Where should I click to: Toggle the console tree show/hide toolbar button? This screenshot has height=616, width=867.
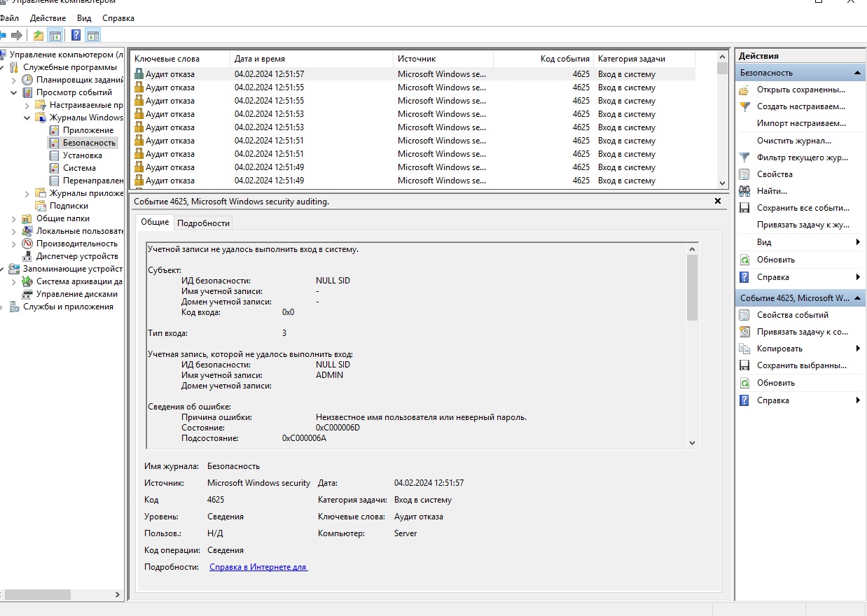point(55,35)
